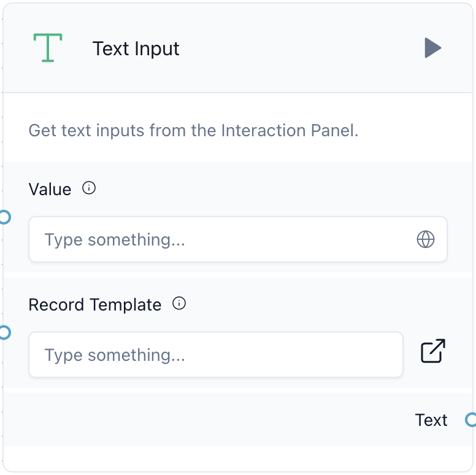Focus the Record Template text field
Image resolution: width=476 pixels, height=475 pixels.
coord(216,355)
